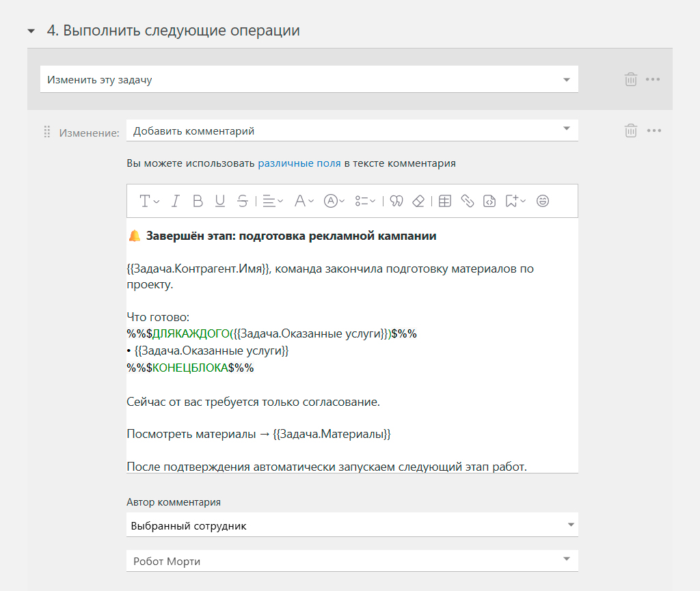Insert a table

tap(444, 201)
